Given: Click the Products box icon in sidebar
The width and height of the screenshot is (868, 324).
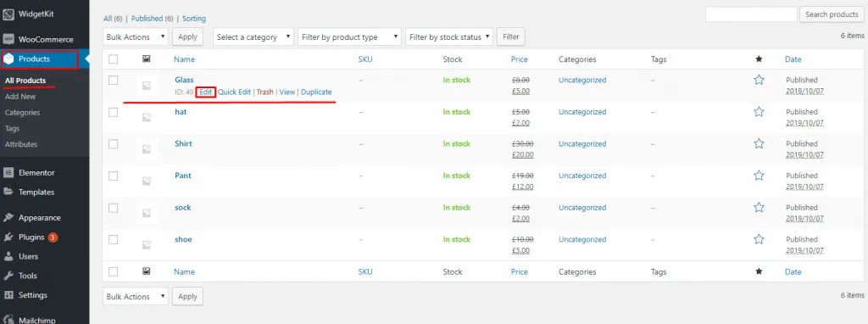Looking at the screenshot, I should [8, 59].
